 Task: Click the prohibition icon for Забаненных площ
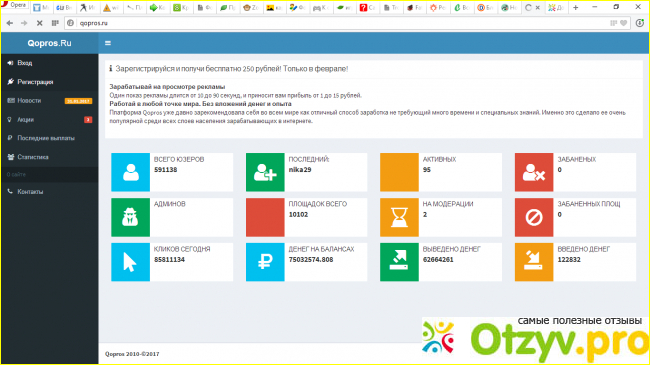(x=534, y=217)
